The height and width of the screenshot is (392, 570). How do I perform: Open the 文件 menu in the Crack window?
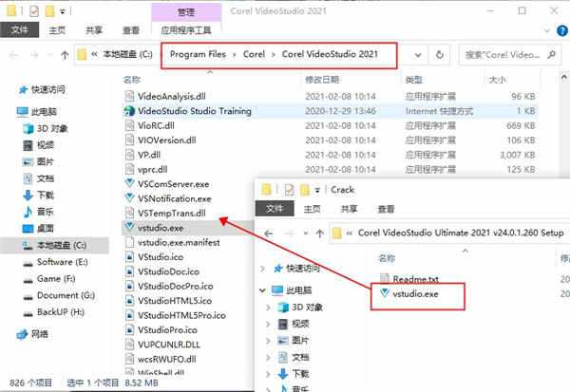click(x=275, y=209)
